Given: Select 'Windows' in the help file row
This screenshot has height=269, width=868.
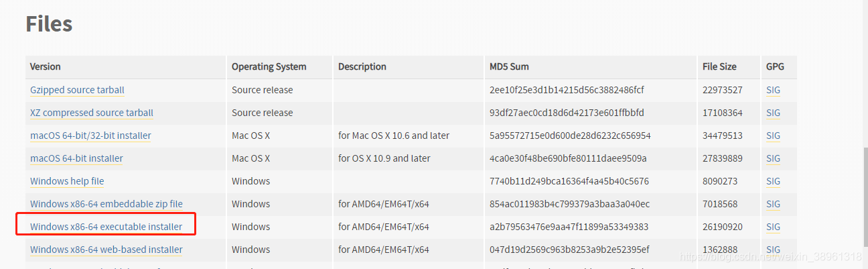Looking at the screenshot, I should coord(251,181).
